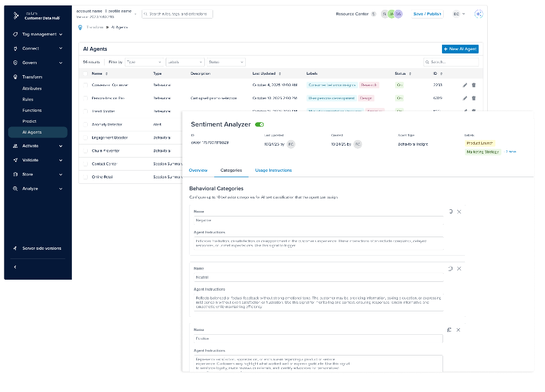Viewport: 545px width, 392px height.
Task: Click the Save/Publish button
Action: pos(427,14)
